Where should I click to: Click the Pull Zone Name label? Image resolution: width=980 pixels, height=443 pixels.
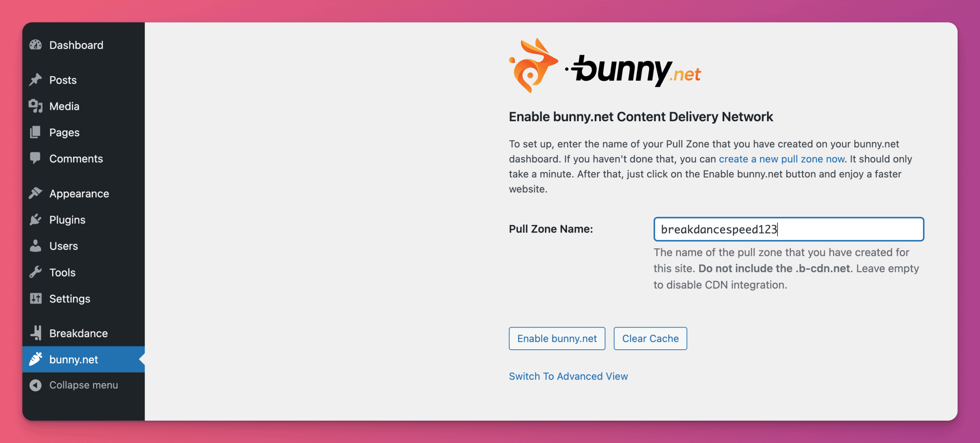[x=551, y=229]
